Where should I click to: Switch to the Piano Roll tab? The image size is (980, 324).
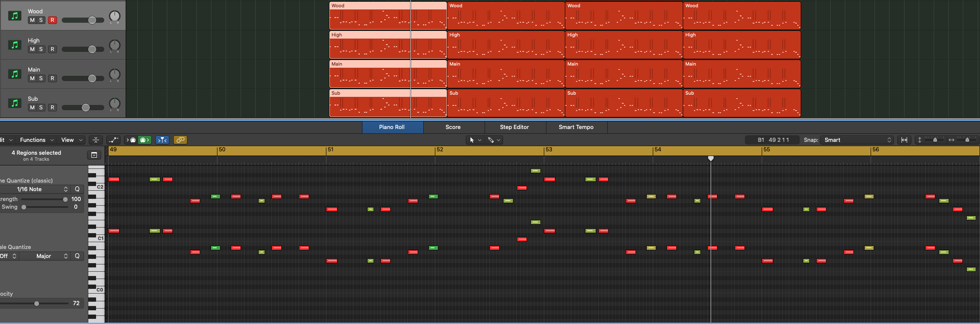392,127
